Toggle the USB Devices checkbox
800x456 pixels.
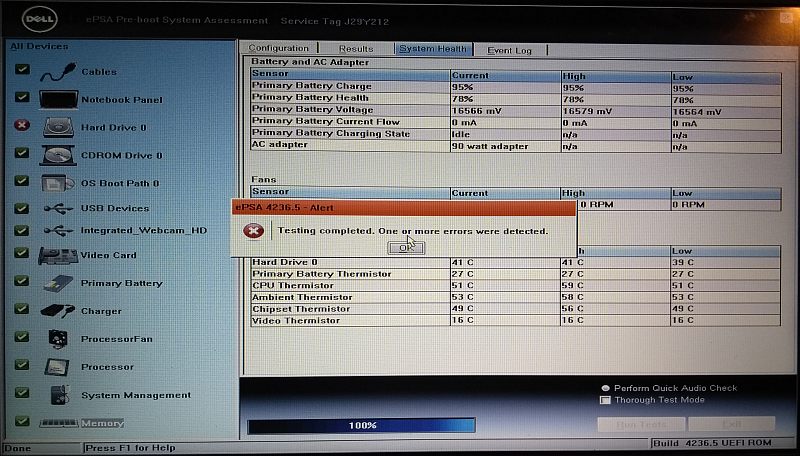coord(22,208)
